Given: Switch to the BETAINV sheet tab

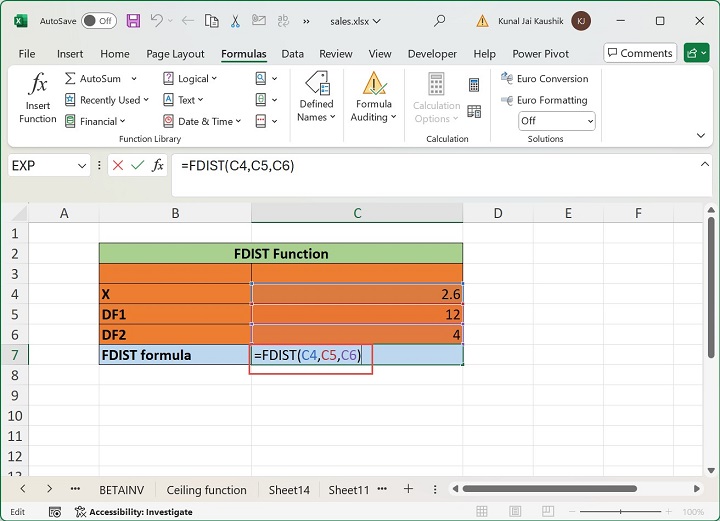Looking at the screenshot, I should coord(122,490).
